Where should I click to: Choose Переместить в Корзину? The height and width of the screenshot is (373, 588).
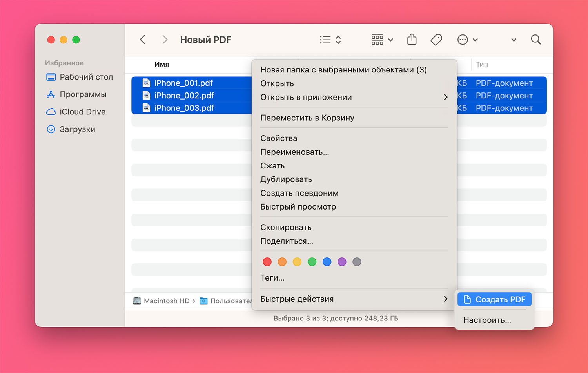pos(307,118)
